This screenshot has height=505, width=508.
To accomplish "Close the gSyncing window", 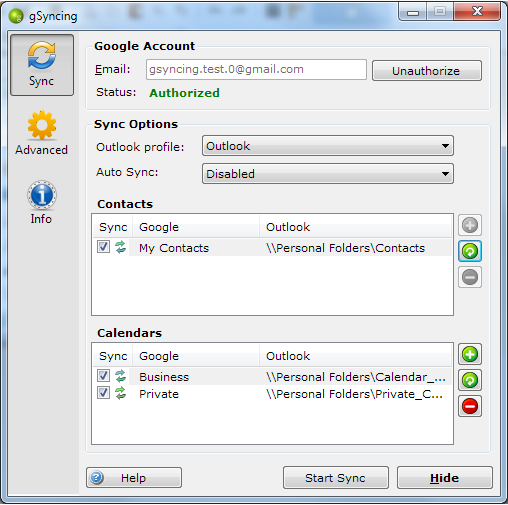I will pyautogui.click(x=477, y=12).
